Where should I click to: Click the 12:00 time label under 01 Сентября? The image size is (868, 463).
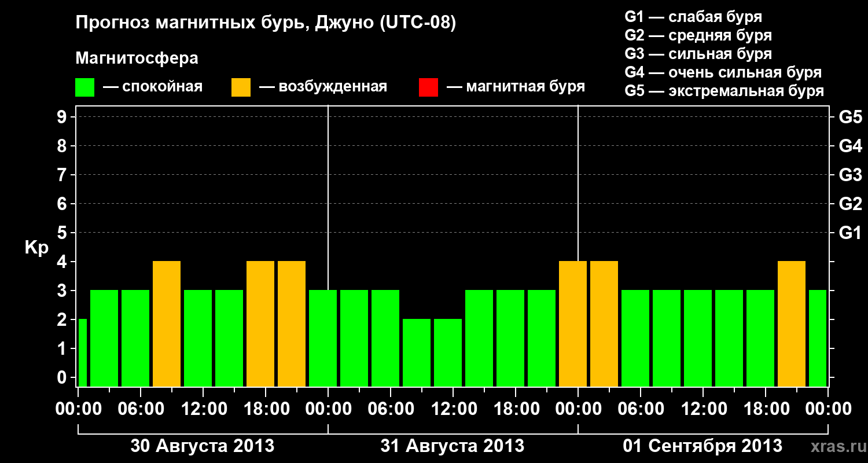(703, 409)
